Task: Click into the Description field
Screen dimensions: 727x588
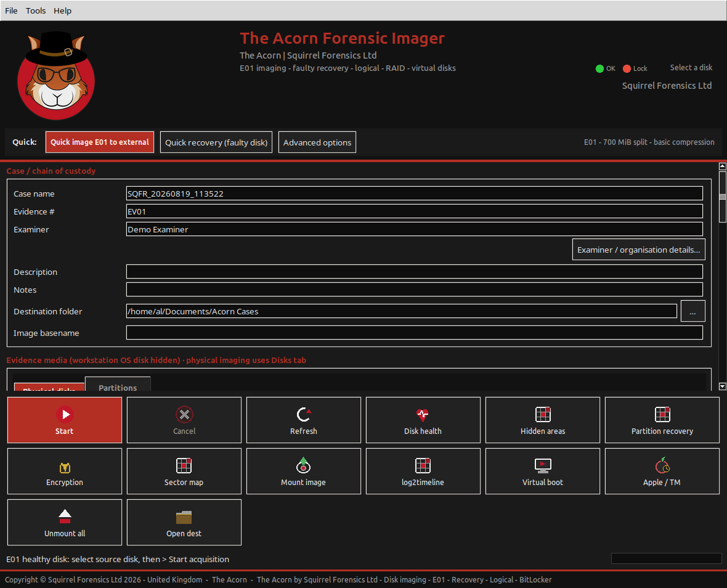Action: pyautogui.click(x=415, y=272)
